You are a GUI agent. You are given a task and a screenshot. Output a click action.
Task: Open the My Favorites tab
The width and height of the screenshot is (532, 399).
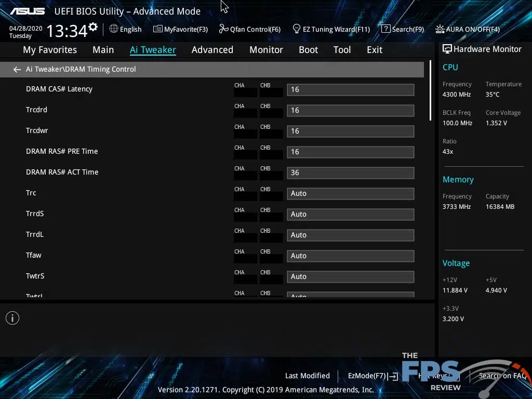point(50,50)
